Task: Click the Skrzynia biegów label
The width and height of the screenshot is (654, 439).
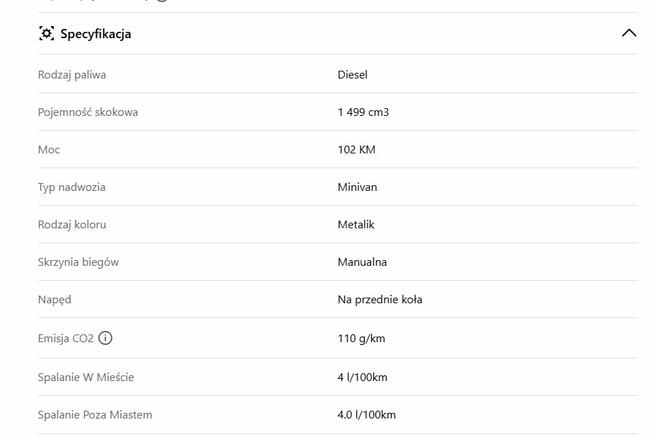Action: click(78, 262)
